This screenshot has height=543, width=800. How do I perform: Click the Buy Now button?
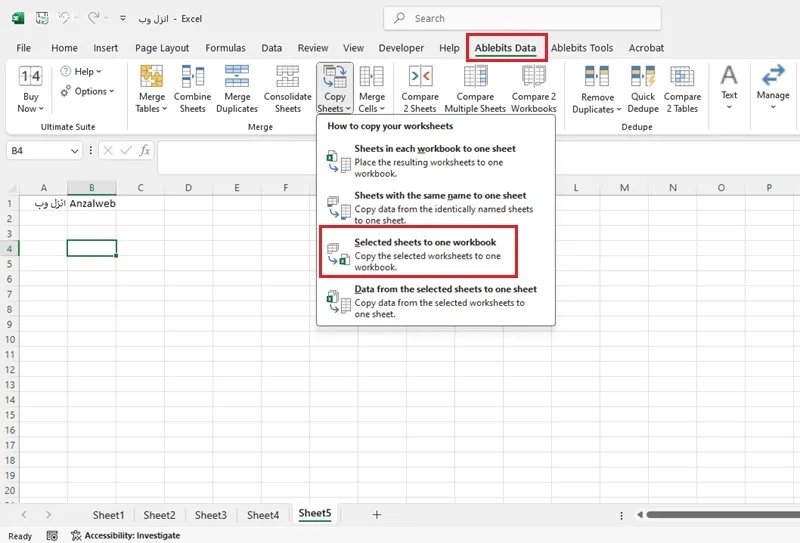(31, 89)
